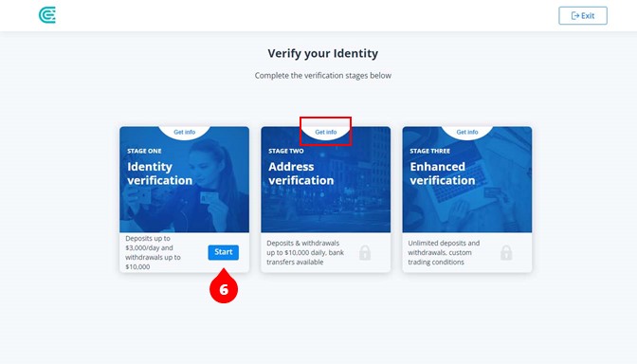Start the Identity verification stage
This screenshot has height=364, width=637.
[x=224, y=252]
